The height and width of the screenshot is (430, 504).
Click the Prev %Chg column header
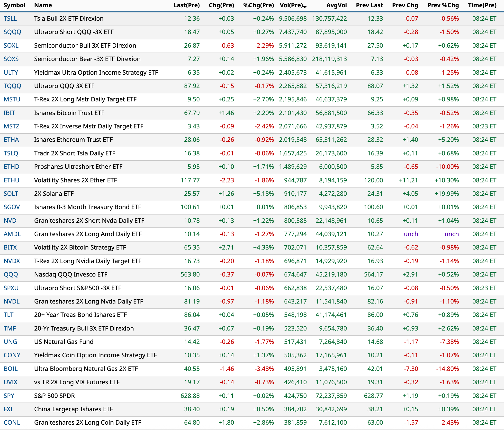443,5
